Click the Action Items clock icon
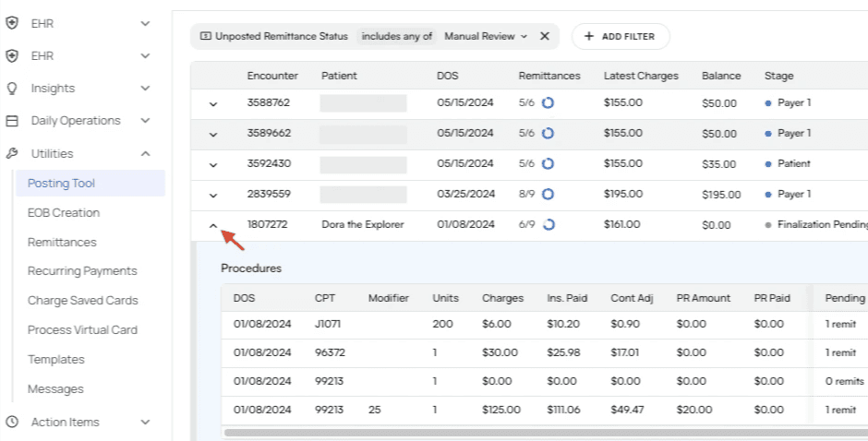Viewport: 868px width, 441px height. pos(12,422)
